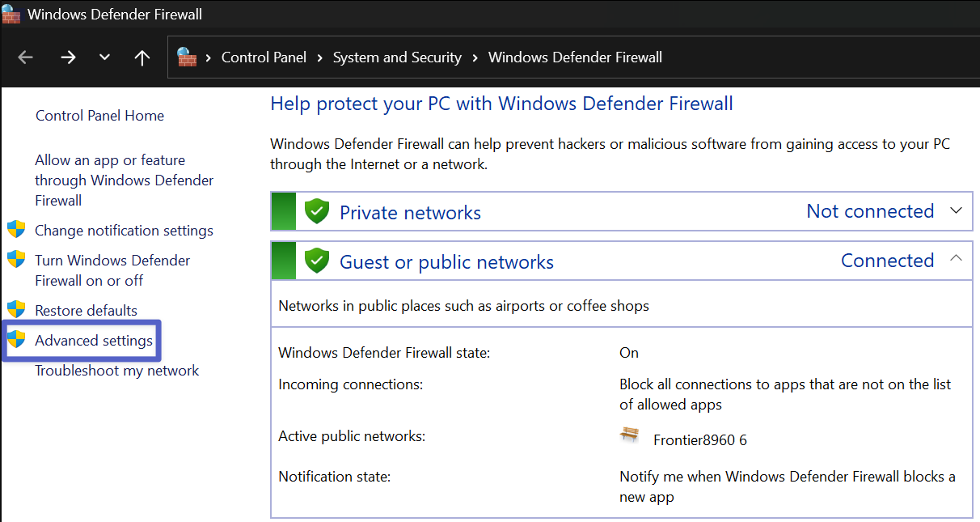Image resolution: width=980 pixels, height=522 pixels.
Task: Click the green shield beside Guest or public networks
Action: coord(317,261)
